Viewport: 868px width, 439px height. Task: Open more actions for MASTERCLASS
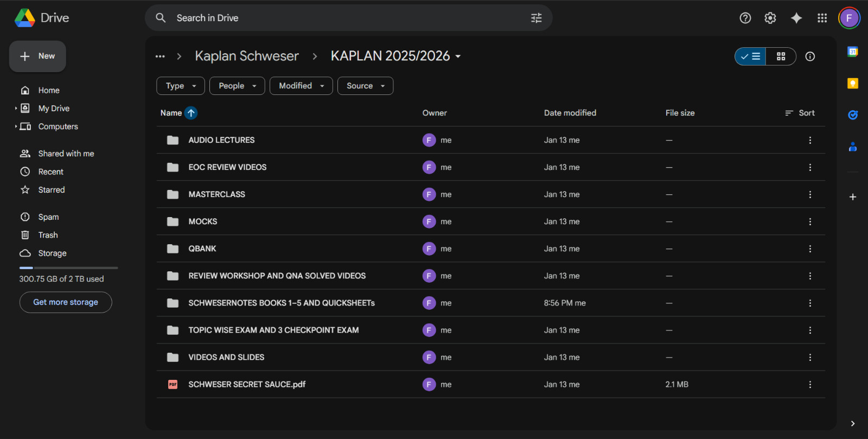810,194
